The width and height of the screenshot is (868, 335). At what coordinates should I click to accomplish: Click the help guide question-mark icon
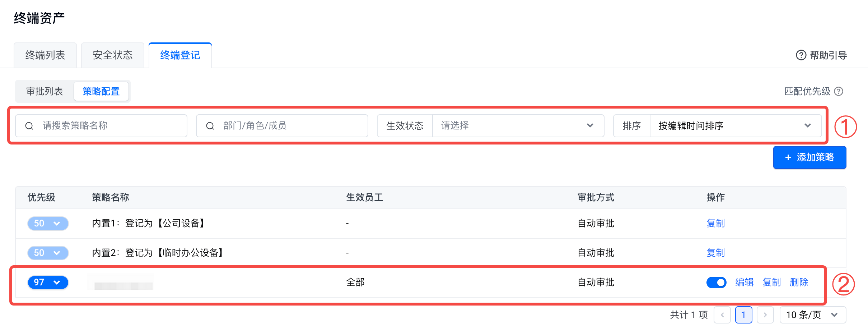point(801,55)
